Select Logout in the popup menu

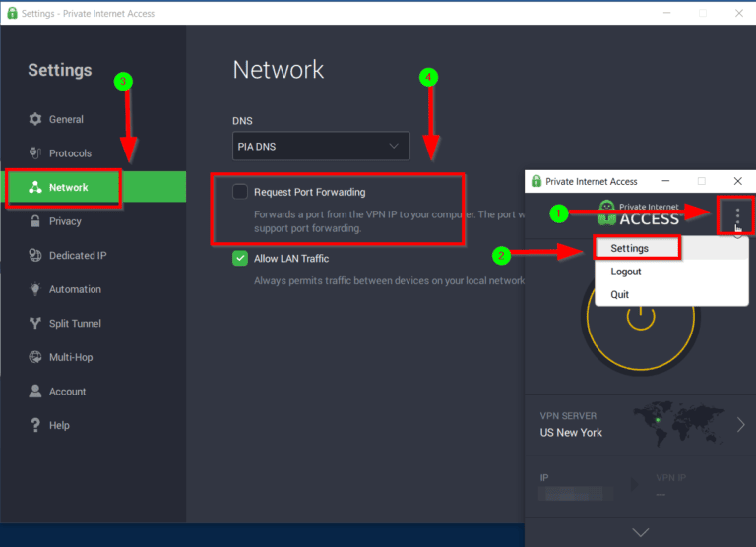626,272
